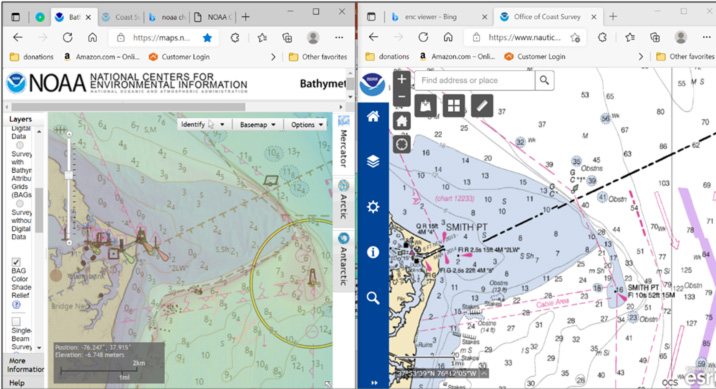716x389 pixels.
Task: Open the layers stack icon in blue sidebar
Action: tap(373, 161)
